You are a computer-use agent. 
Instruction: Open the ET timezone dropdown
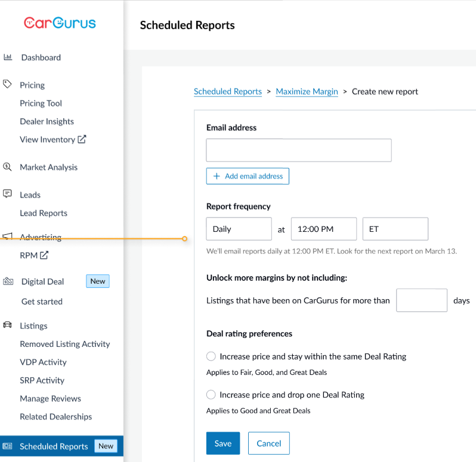tap(395, 229)
